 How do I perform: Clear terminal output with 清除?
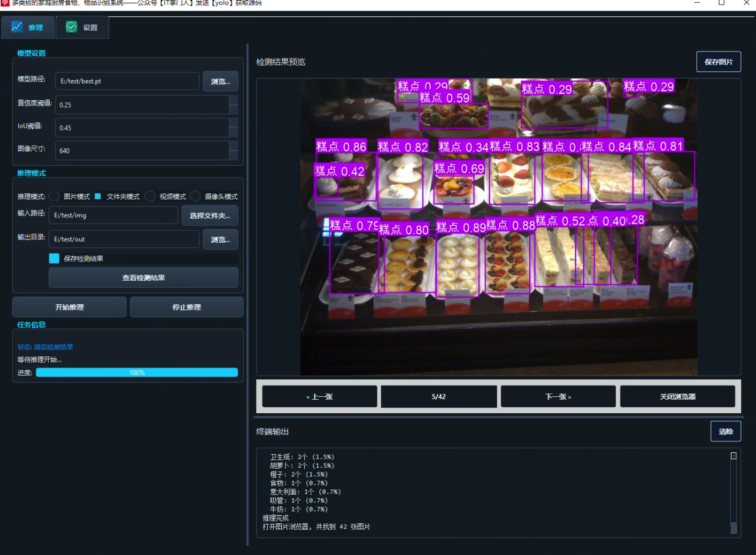coord(726,431)
